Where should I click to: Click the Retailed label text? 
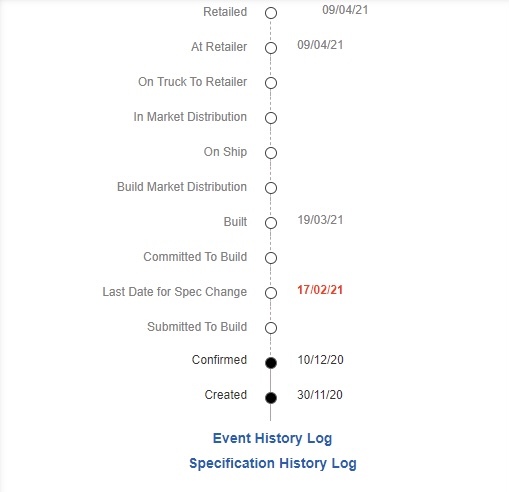[225, 12]
